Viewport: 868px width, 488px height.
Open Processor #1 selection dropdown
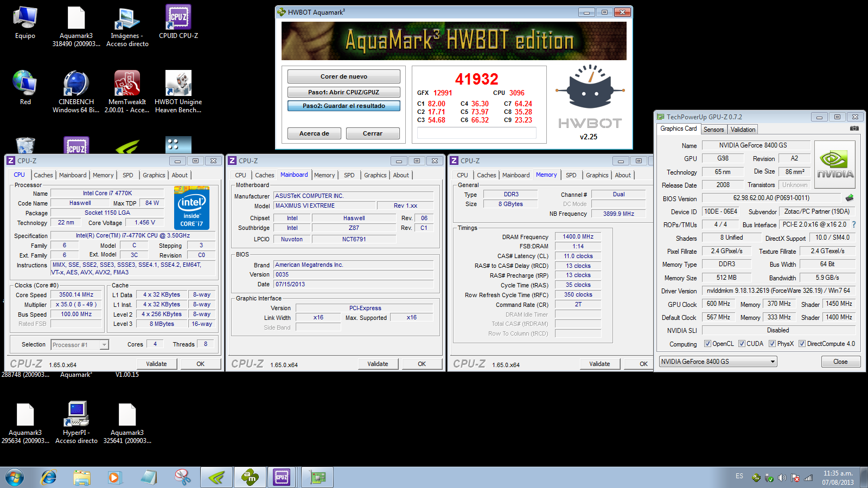click(80, 345)
